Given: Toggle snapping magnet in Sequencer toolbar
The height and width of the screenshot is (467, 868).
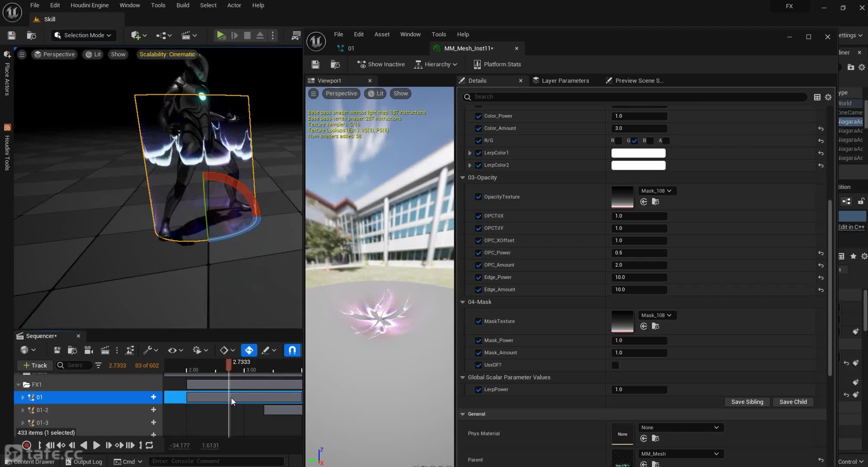Looking at the screenshot, I should click(x=292, y=350).
